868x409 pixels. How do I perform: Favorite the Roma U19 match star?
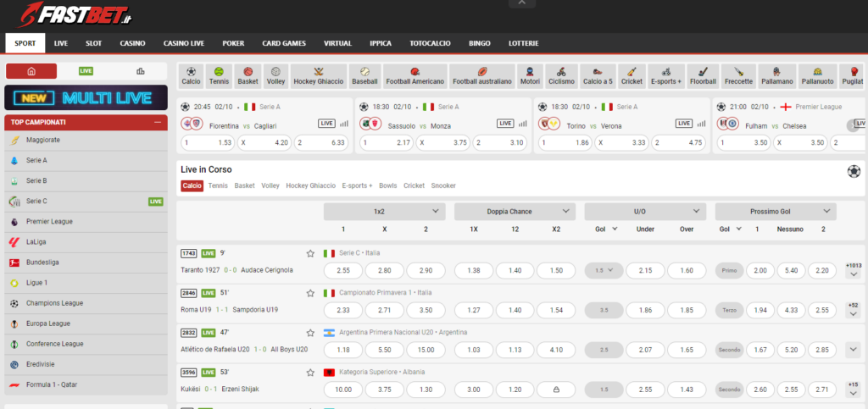pos(310,293)
